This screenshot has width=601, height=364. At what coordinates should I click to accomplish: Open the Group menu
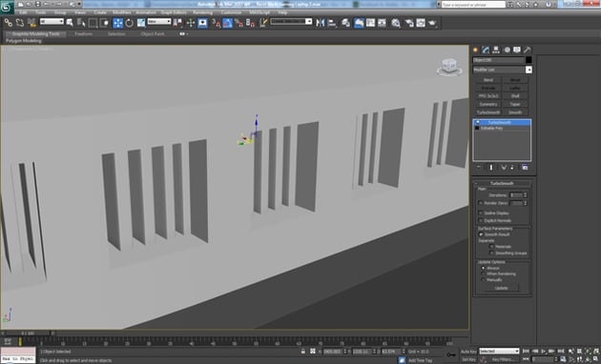tap(60, 12)
